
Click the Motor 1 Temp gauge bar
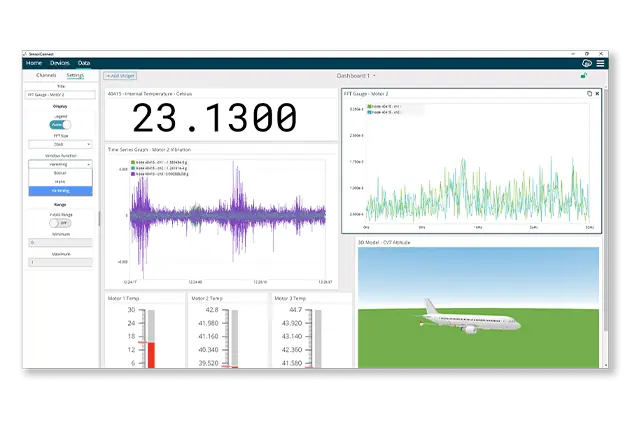click(151, 339)
